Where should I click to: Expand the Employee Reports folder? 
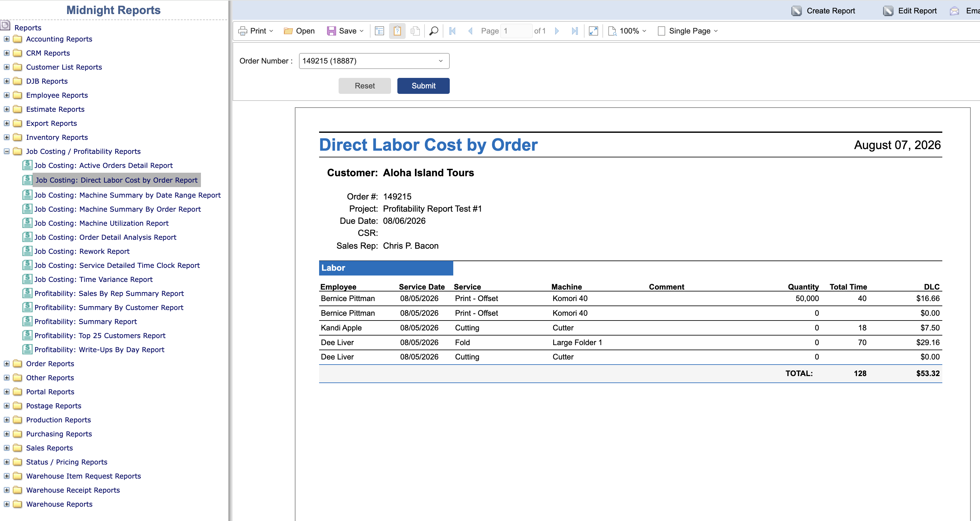pos(6,95)
